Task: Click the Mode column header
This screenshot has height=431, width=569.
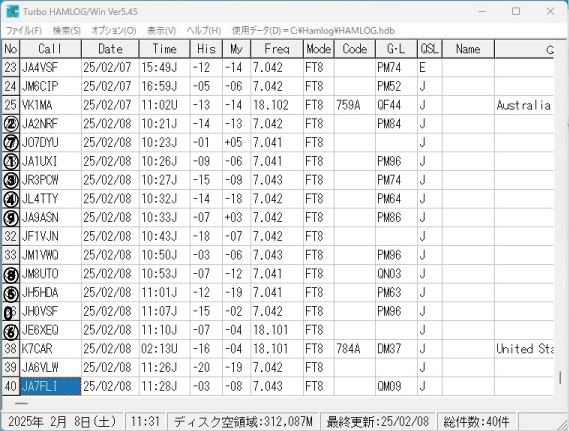Action: pos(319,49)
